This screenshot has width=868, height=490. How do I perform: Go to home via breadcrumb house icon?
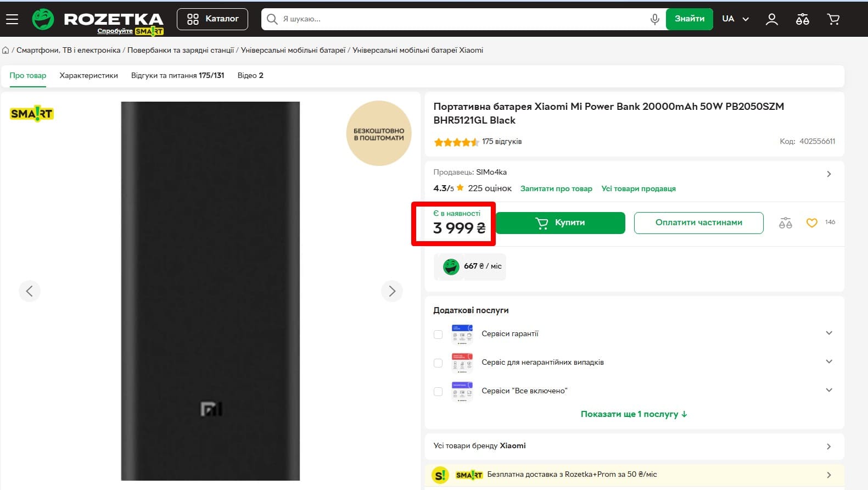(x=5, y=51)
